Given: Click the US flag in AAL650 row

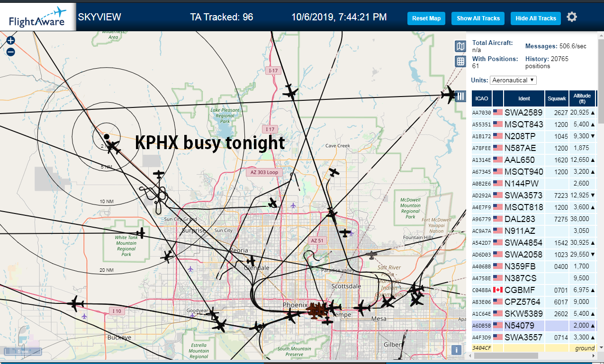Looking at the screenshot, I should click(498, 160).
